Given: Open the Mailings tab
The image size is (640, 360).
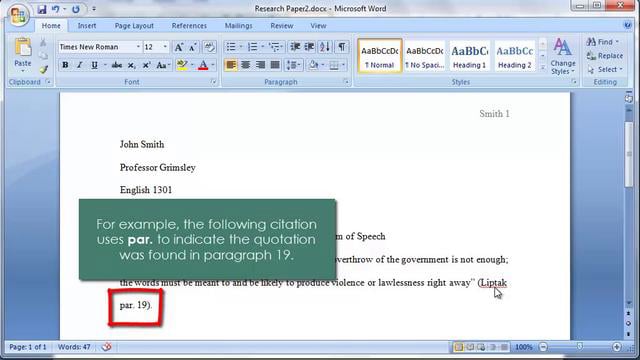Looking at the screenshot, I should click(x=239, y=26).
